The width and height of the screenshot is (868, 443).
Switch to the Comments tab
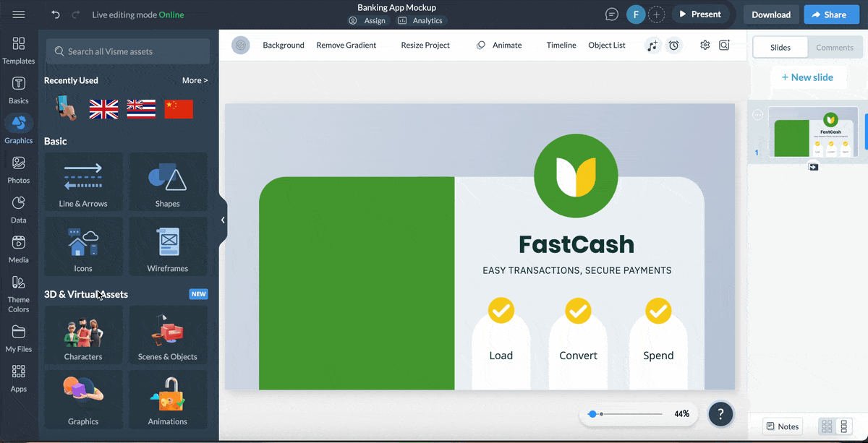pyautogui.click(x=834, y=48)
